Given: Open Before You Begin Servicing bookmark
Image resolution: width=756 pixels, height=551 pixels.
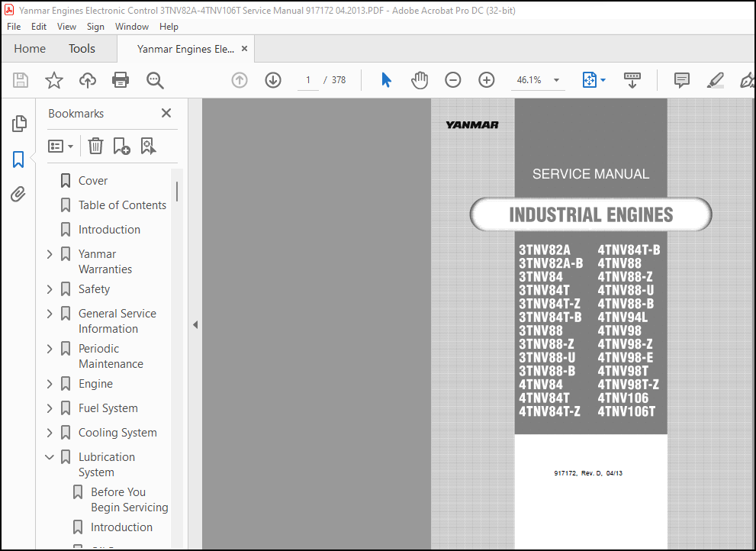Looking at the screenshot, I should 130,500.
